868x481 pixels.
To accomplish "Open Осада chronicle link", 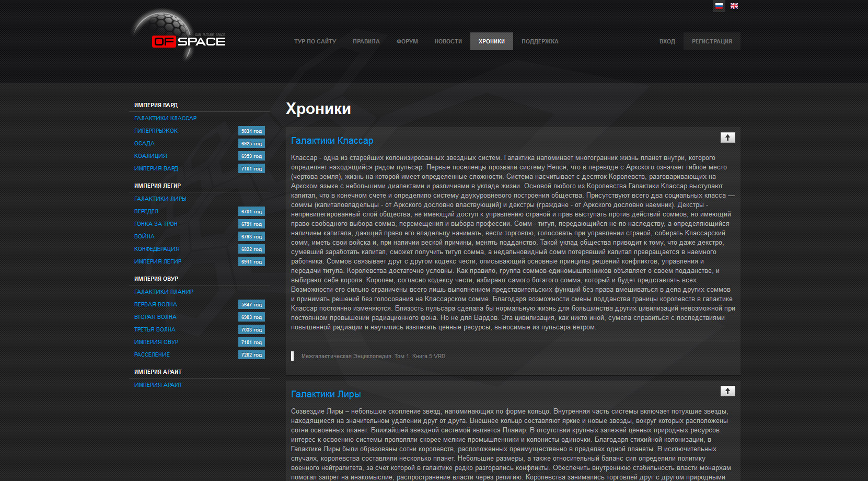I will click(x=144, y=143).
